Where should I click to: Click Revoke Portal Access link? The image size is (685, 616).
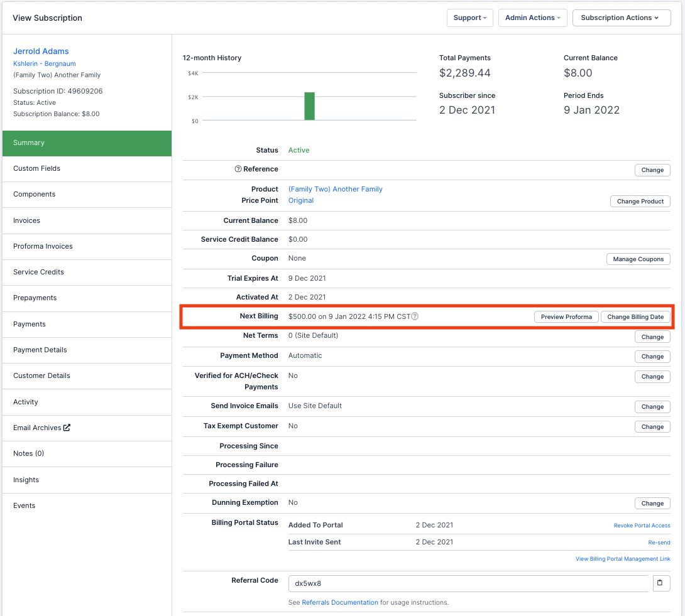tap(642, 526)
